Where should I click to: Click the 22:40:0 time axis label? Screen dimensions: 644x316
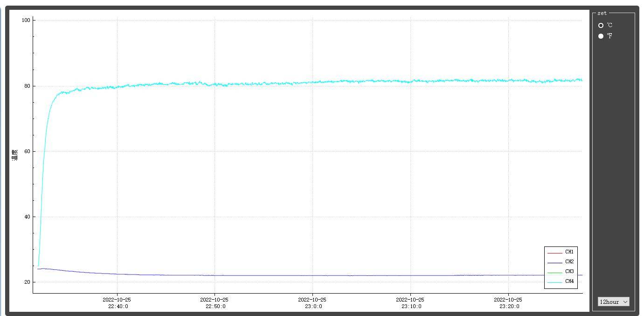click(x=118, y=307)
